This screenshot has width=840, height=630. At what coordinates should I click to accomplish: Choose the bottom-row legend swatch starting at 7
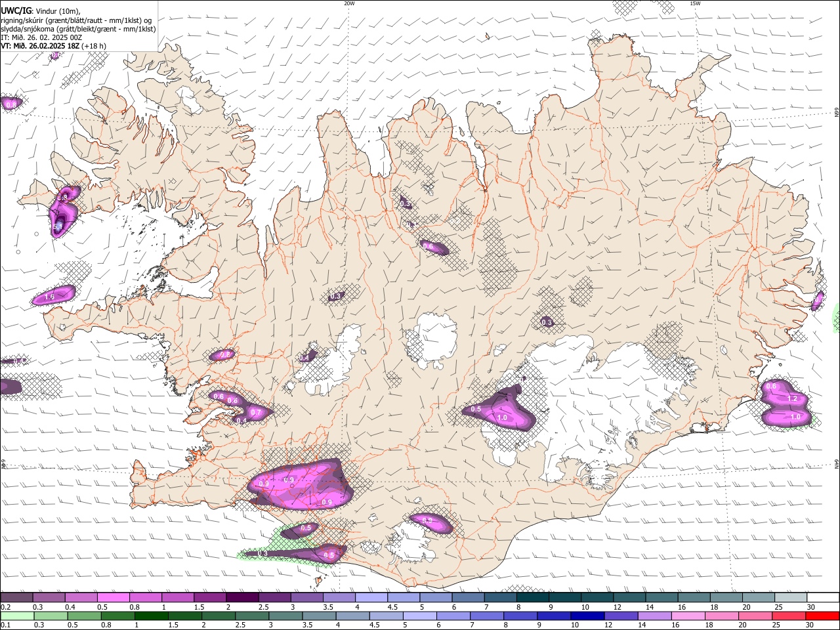[x=486, y=616]
